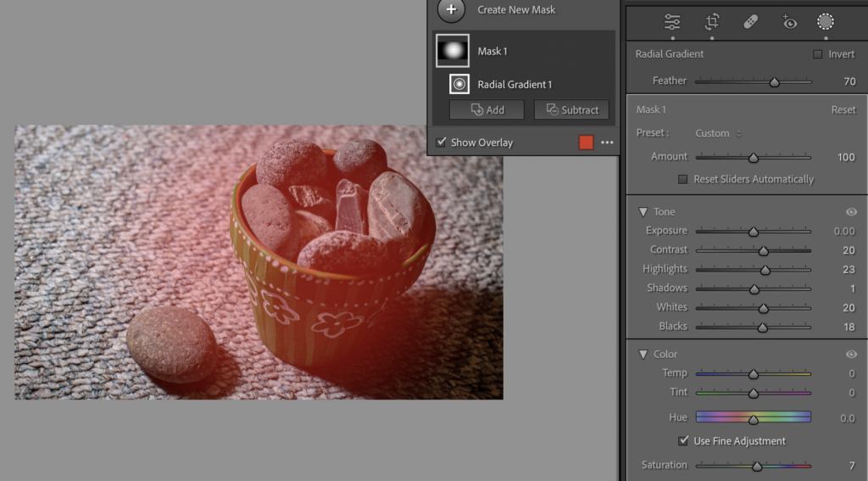Click the Feather slider handle
The height and width of the screenshot is (481, 868).
tap(775, 82)
